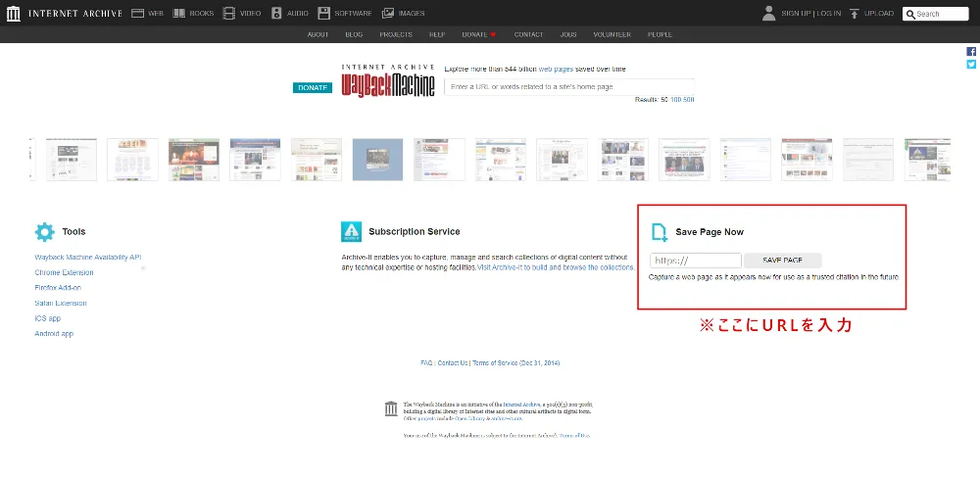The height and width of the screenshot is (477, 980).
Task: Share page via Facebook icon
Action: click(x=971, y=52)
